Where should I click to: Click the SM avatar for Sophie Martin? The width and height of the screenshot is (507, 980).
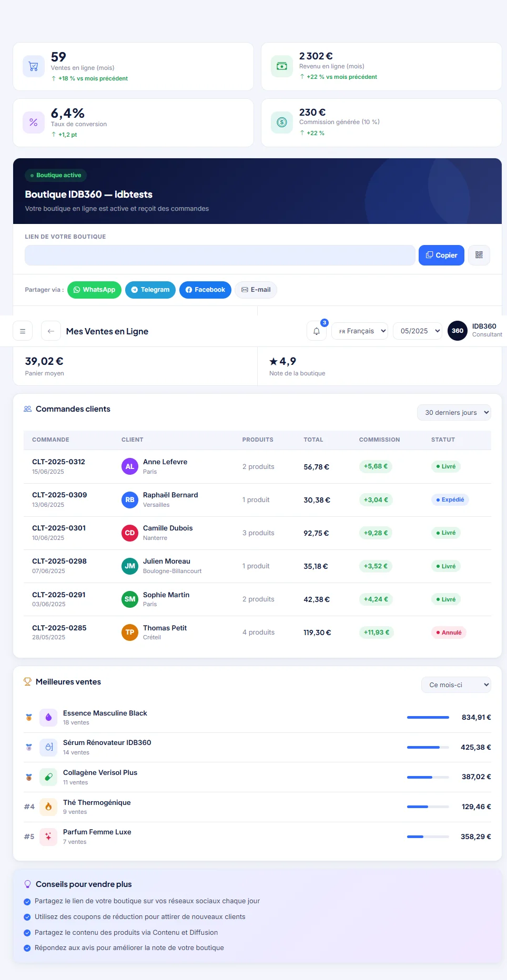130,599
